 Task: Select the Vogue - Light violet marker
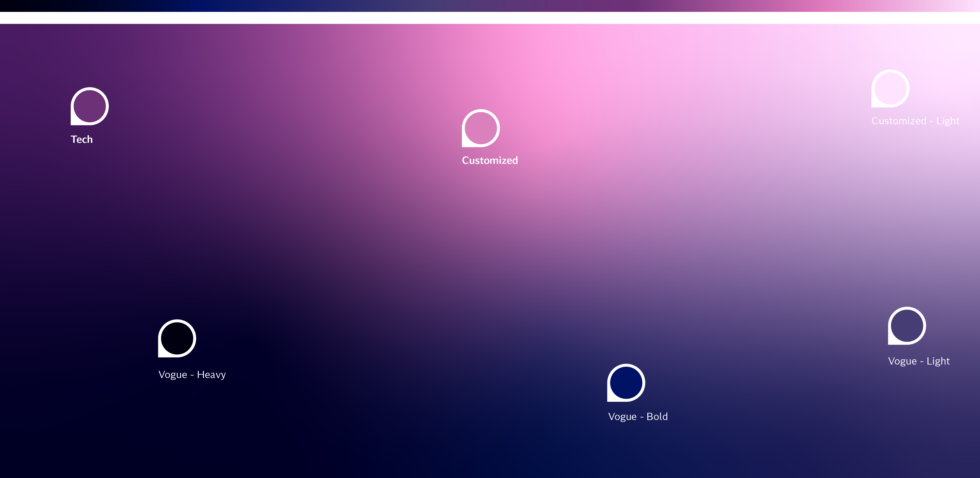[x=907, y=326]
